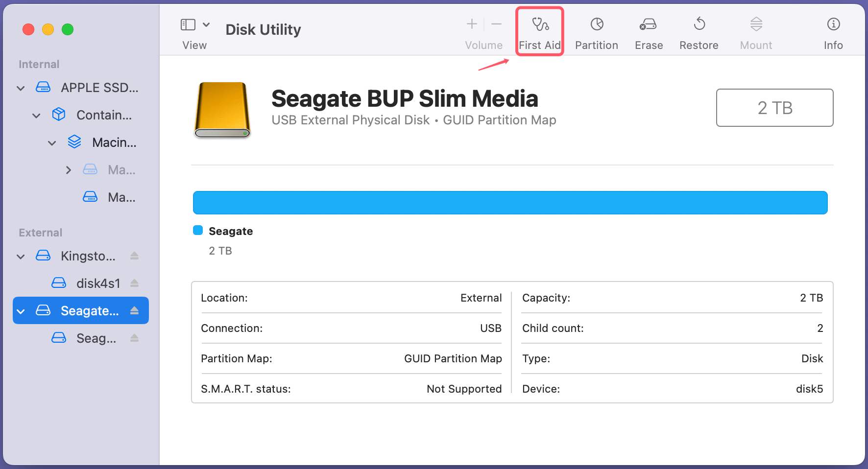The image size is (868, 469).
Task: Click the blue Seagate partition bar
Action: pyautogui.click(x=509, y=202)
